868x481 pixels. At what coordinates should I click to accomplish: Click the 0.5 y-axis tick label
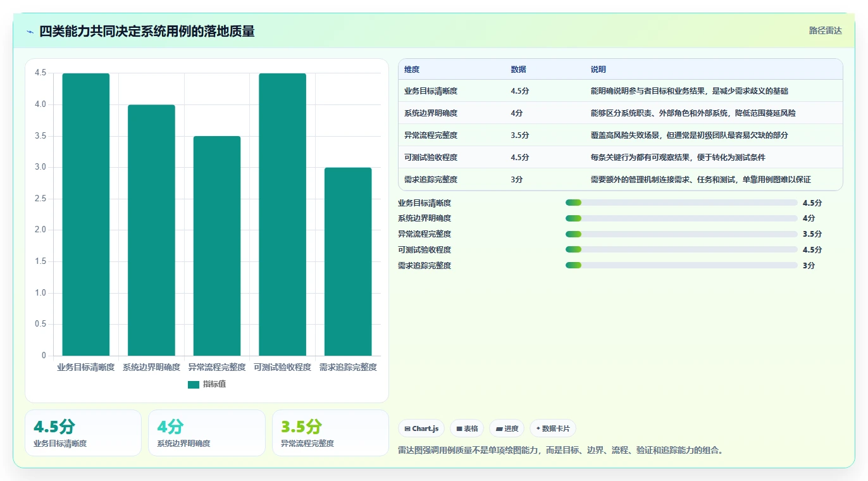40,324
